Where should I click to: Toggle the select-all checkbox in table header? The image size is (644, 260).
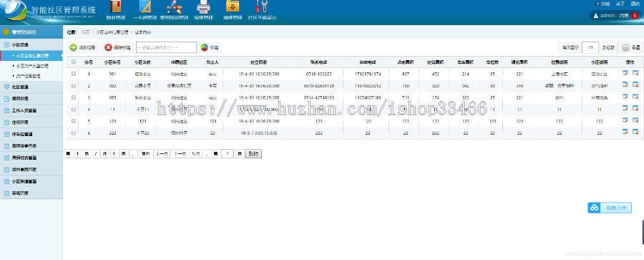pyautogui.click(x=74, y=62)
